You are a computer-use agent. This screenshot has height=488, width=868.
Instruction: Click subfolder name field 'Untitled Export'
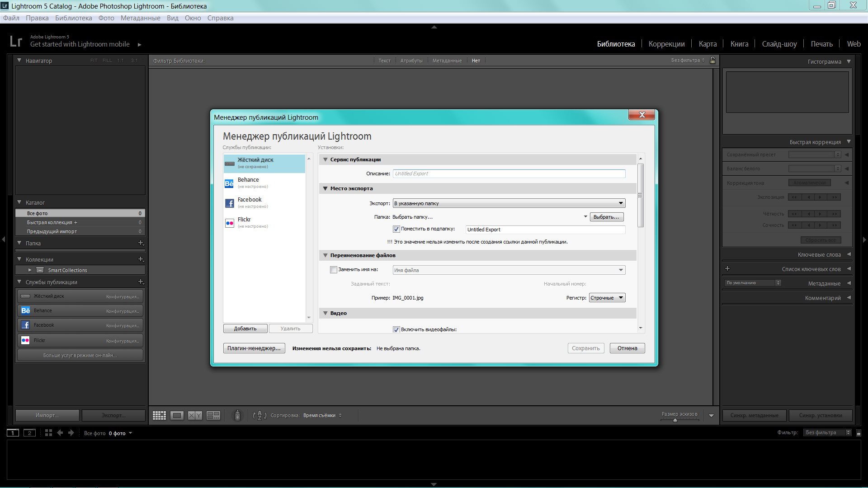pyautogui.click(x=545, y=230)
